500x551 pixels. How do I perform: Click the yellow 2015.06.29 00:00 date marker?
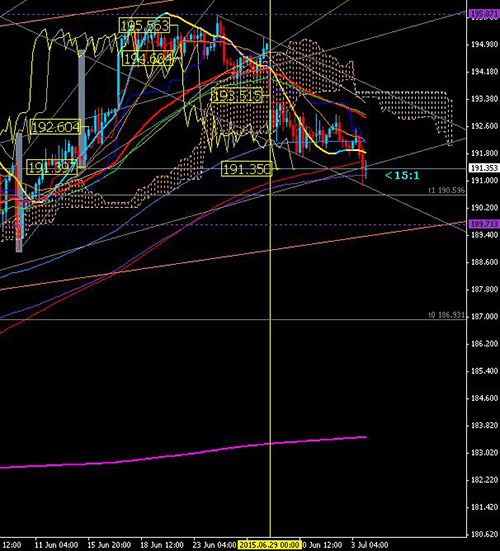tap(269, 545)
